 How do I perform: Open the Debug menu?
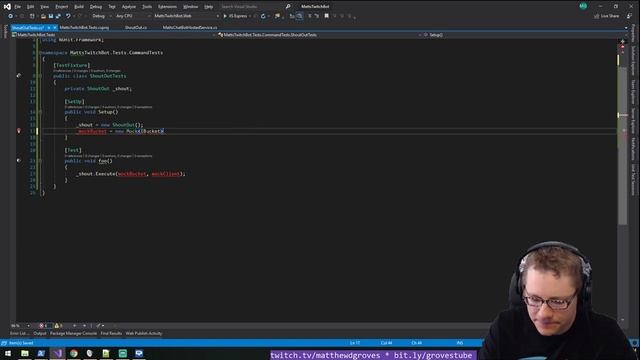96,7
